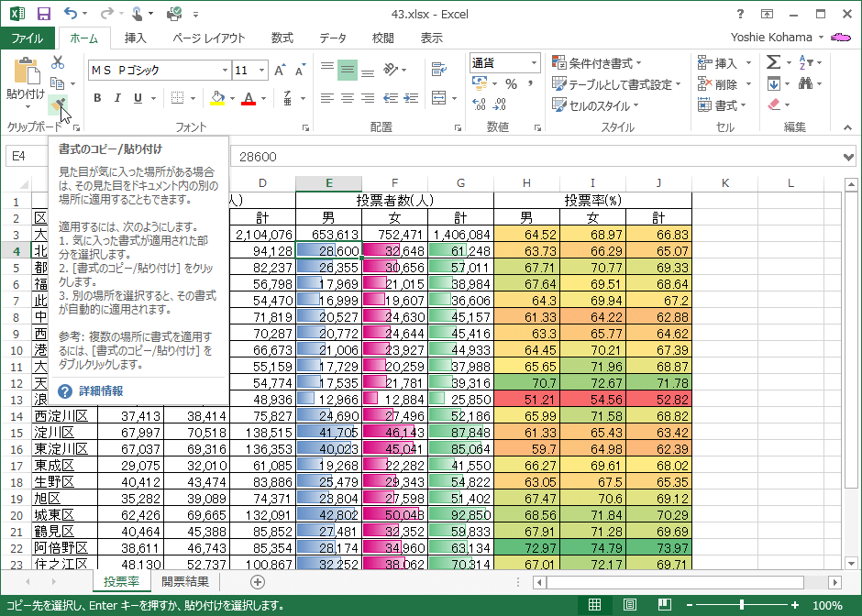The image size is (862, 616).
Task: Click the Save icon in quick access toolbar
Action: 43,14
